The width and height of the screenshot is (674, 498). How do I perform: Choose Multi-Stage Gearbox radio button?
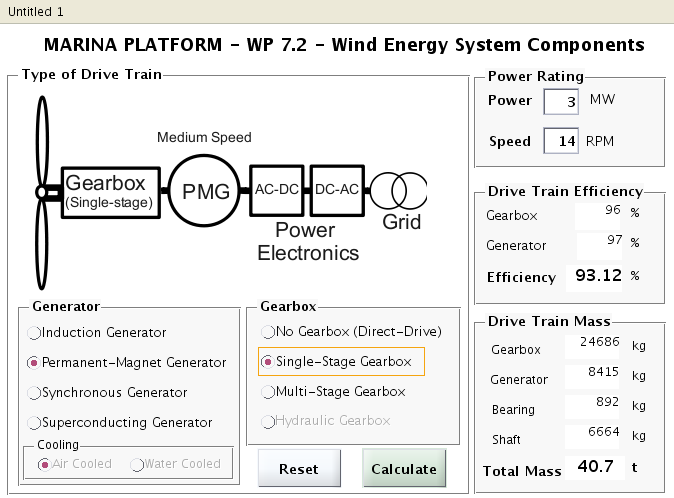click(x=267, y=391)
